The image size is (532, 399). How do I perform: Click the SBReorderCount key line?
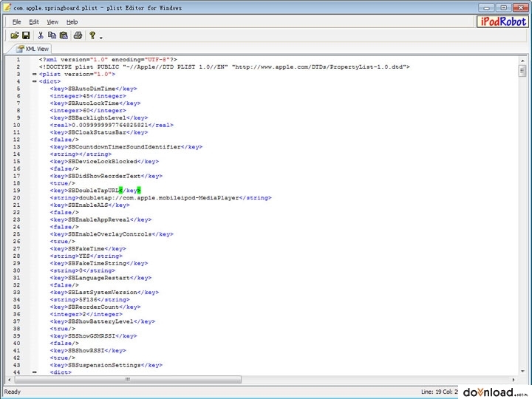coord(95,307)
